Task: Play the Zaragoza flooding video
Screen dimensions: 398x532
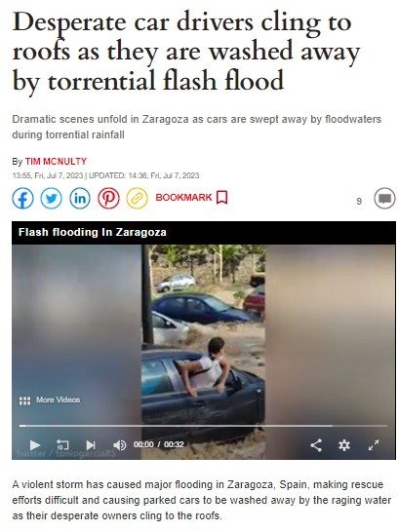Action: [x=35, y=445]
